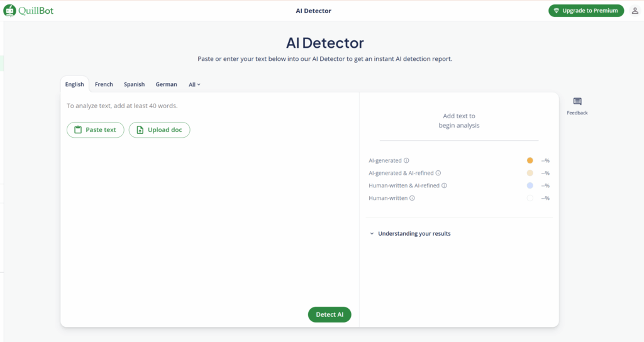
Task: Click the Upgrade to Premium button
Action: pos(586,11)
